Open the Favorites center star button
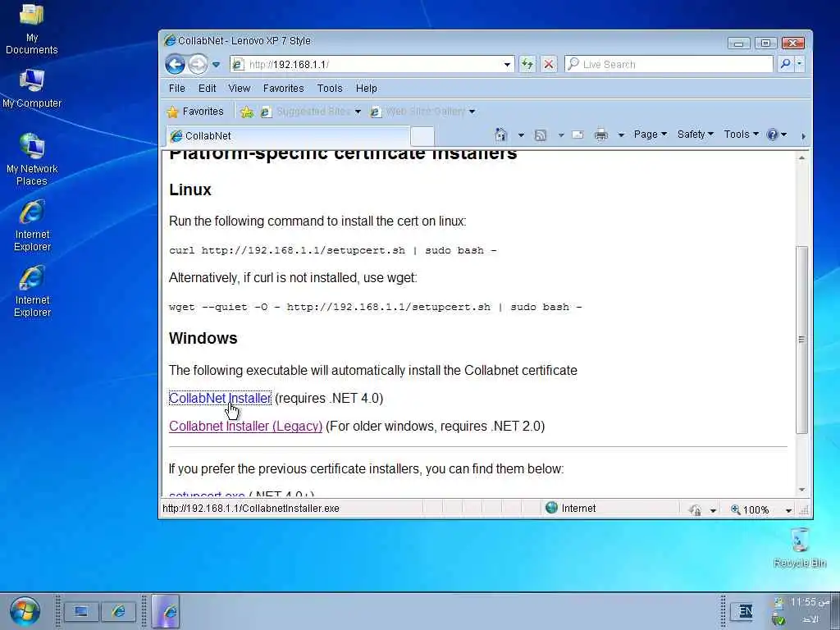Image resolution: width=840 pixels, height=630 pixels. click(x=195, y=112)
